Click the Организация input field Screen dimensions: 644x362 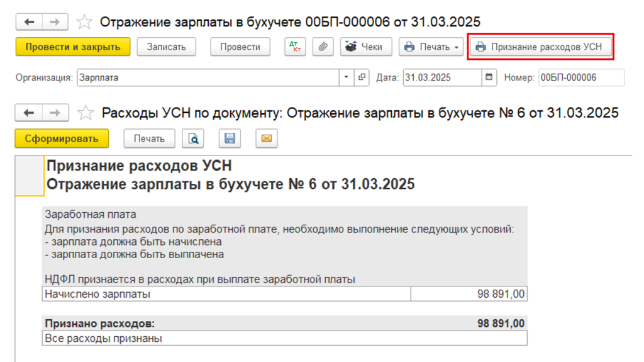[208, 77]
